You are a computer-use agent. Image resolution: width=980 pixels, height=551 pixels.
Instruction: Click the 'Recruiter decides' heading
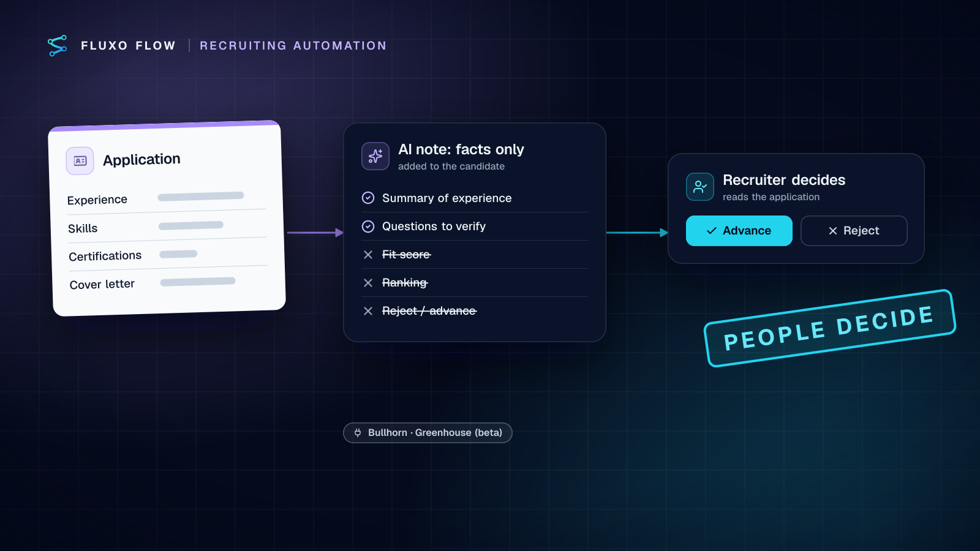784,180
